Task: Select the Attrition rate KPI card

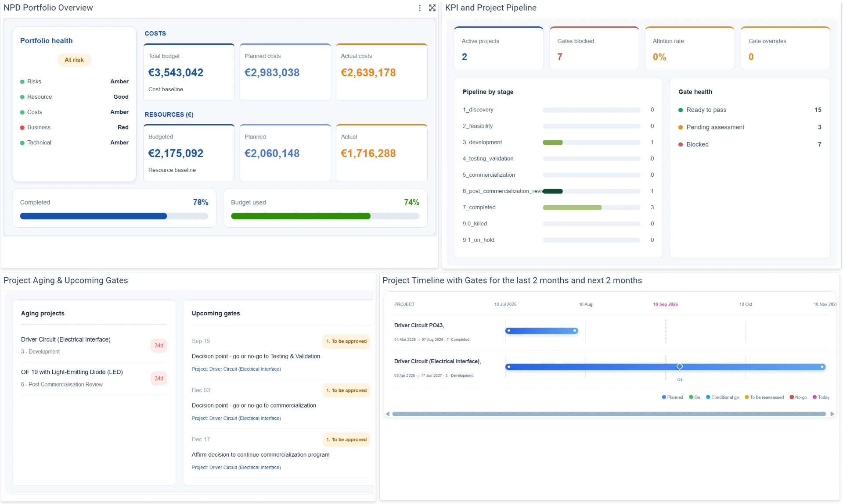Action: [690, 48]
